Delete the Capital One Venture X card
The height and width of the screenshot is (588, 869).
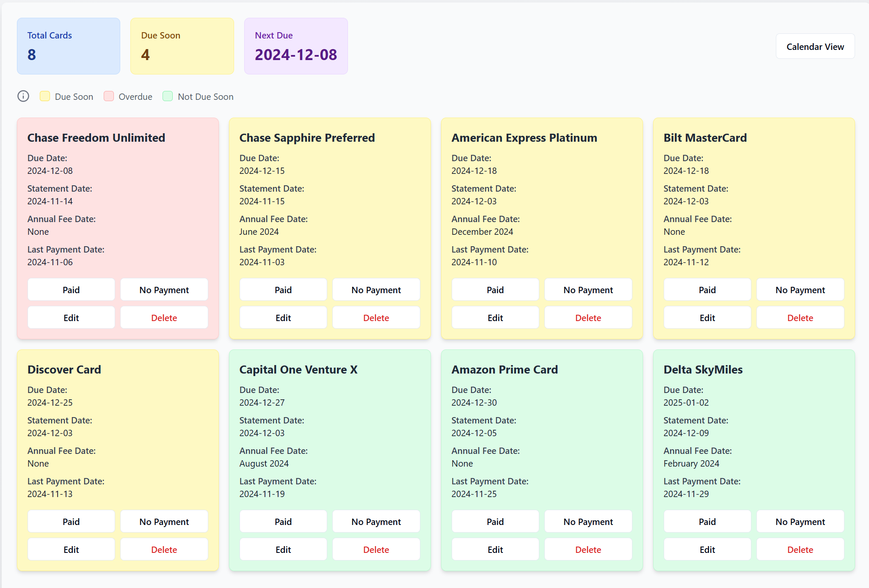pyautogui.click(x=376, y=550)
